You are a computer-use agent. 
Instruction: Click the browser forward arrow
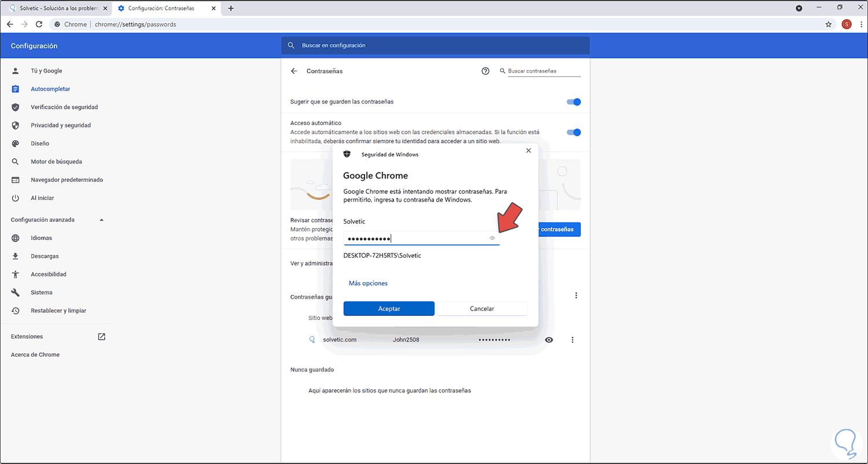pyautogui.click(x=24, y=24)
